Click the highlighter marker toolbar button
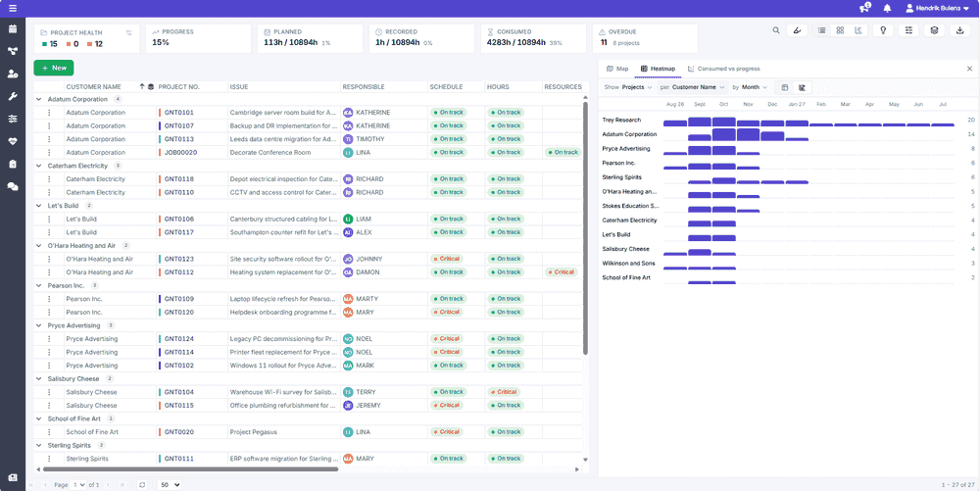 796,30
